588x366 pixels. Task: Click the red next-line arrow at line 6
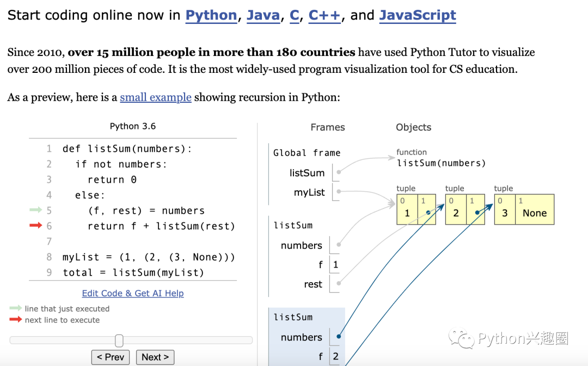coord(36,225)
